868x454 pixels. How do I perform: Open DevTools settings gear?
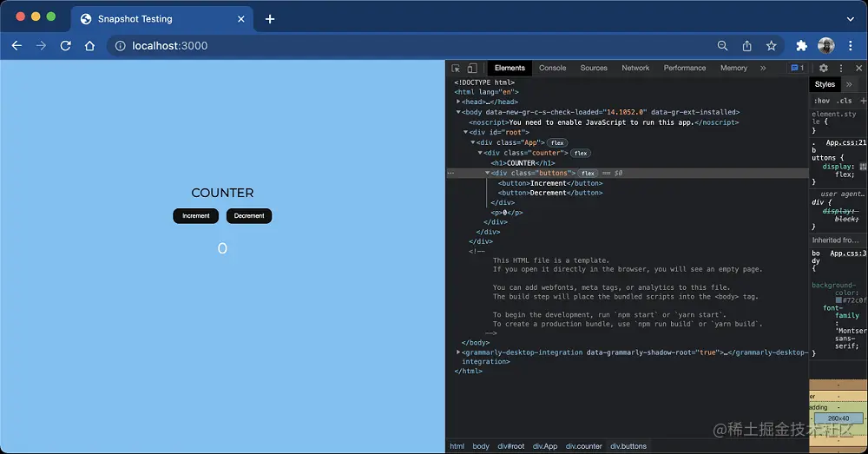[824, 68]
